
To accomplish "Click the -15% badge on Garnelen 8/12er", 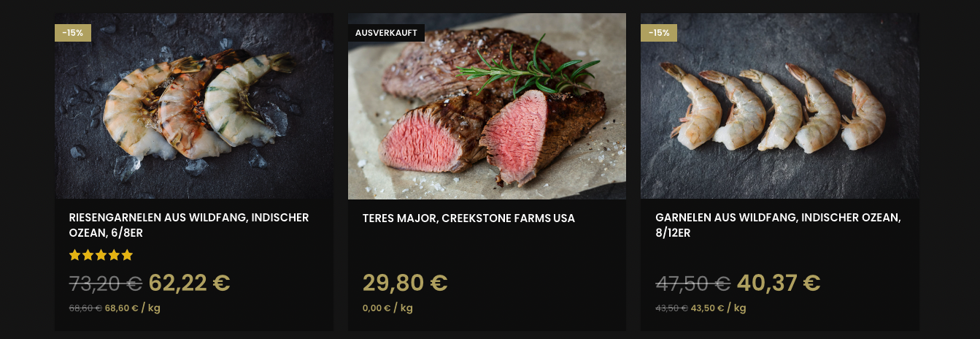I will 659,33.
